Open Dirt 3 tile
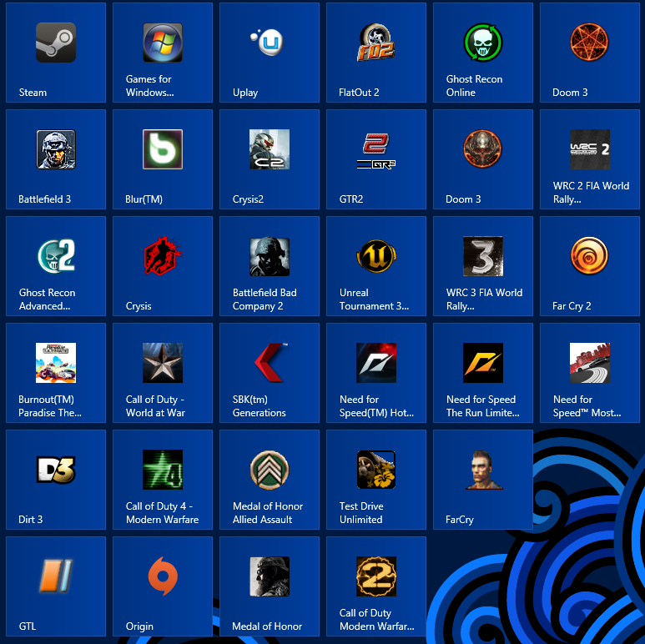 tap(56, 480)
